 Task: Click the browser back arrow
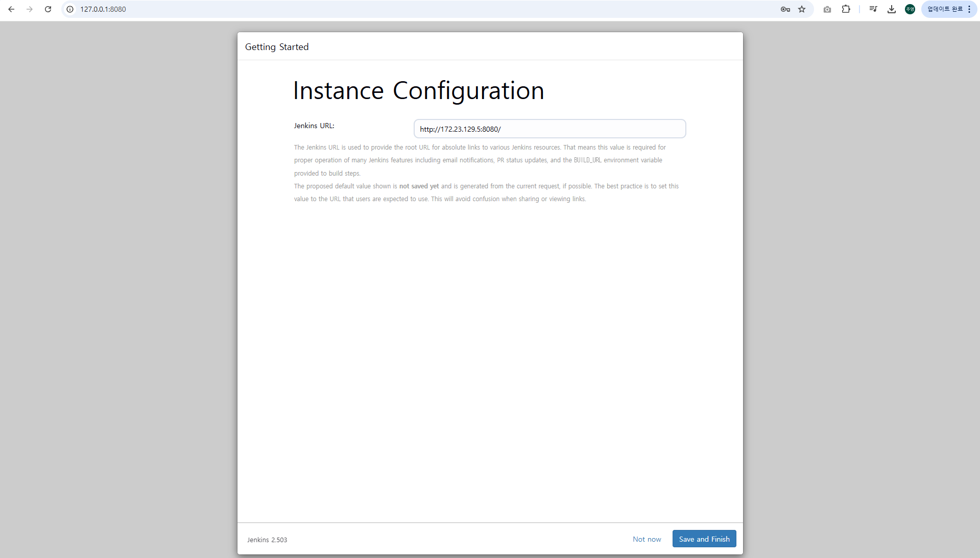[11, 9]
